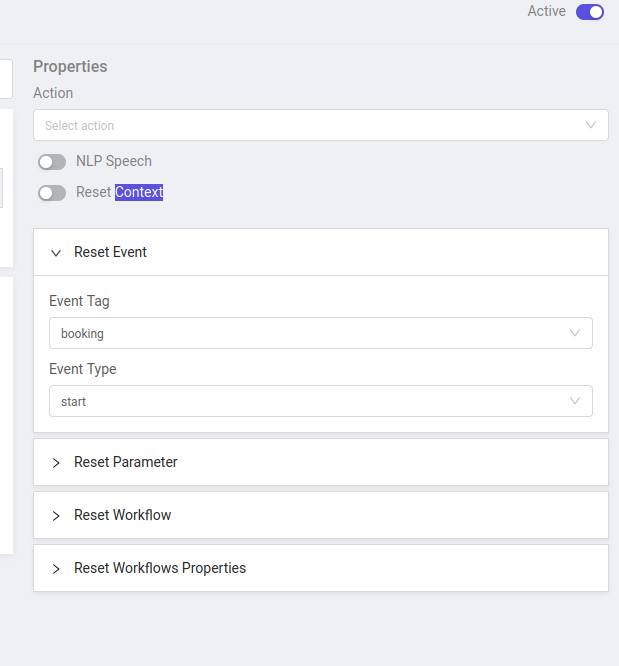
Task: Expand Reset Workflow via its chevron icon
Action: [56, 516]
